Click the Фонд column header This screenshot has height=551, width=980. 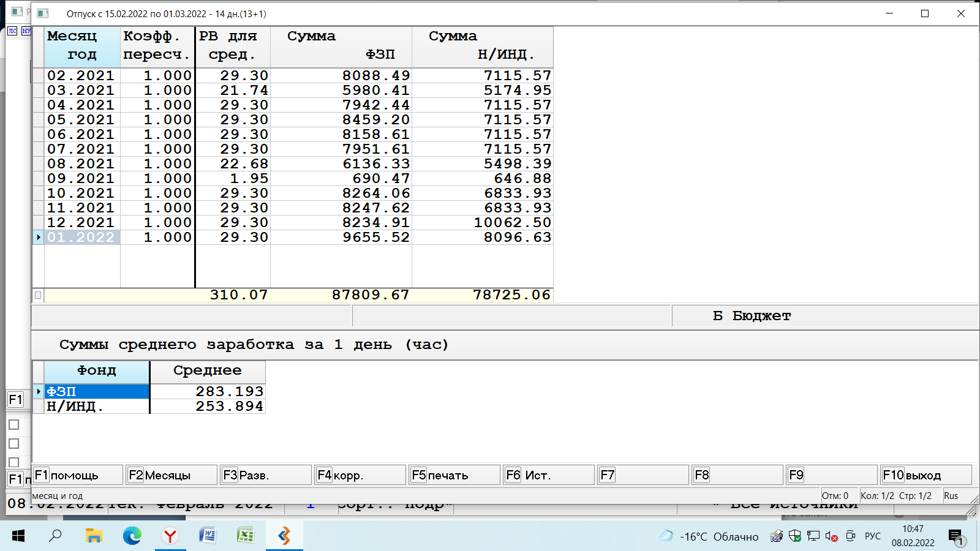pos(97,372)
